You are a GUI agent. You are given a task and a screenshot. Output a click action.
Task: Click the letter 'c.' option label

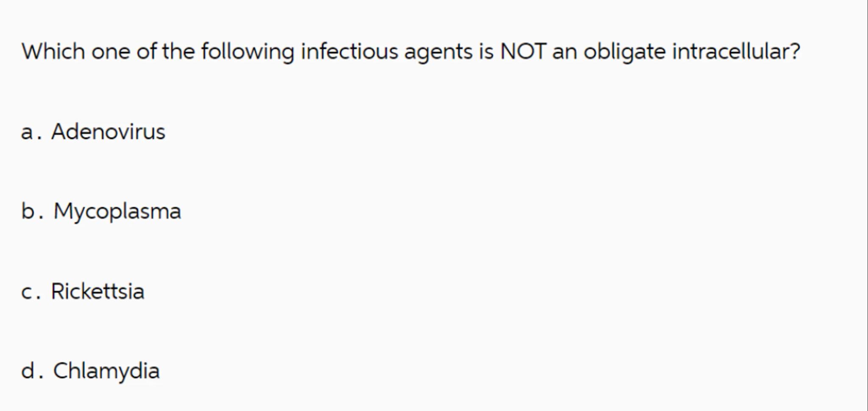pyautogui.click(x=31, y=292)
